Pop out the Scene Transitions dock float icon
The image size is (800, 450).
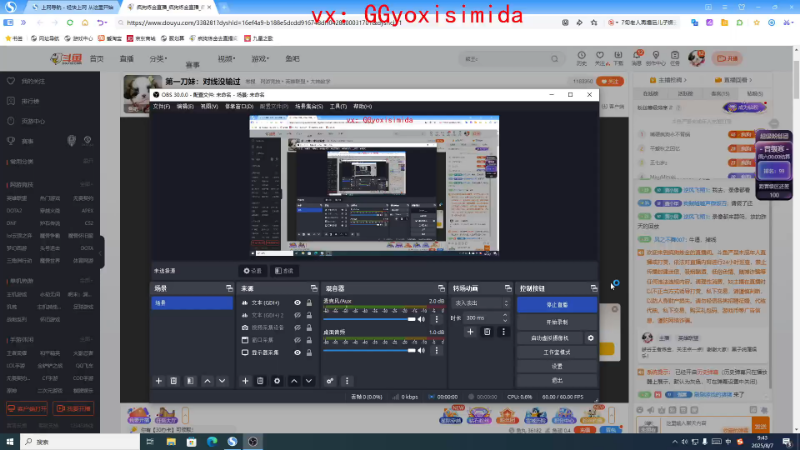[x=508, y=288]
